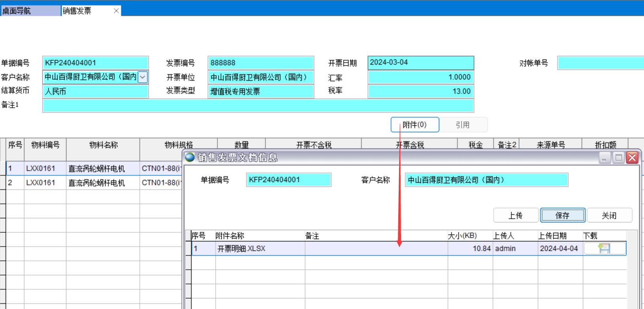Maximize the 销售发票文档信息 dialog
The image size is (644, 309).
point(618,158)
